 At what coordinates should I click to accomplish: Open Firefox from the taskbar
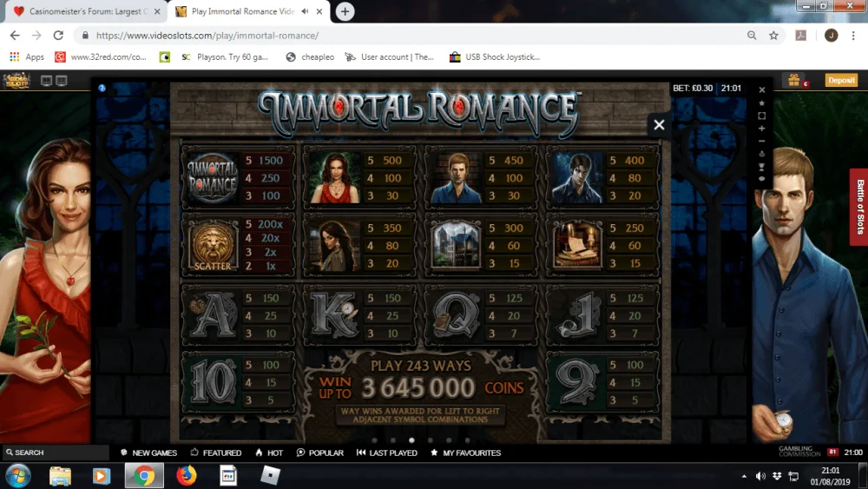coord(187,476)
